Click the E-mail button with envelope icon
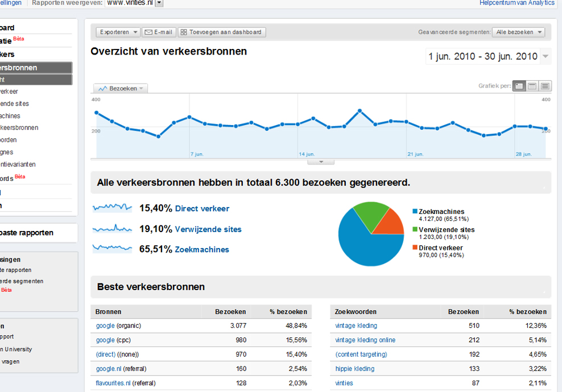 [159, 32]
